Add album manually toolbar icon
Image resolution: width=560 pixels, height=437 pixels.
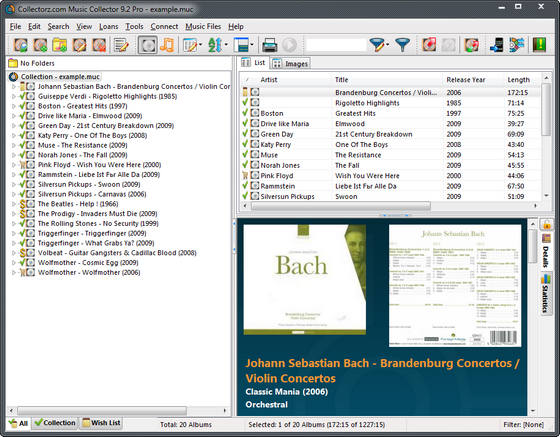pos(40,45)
